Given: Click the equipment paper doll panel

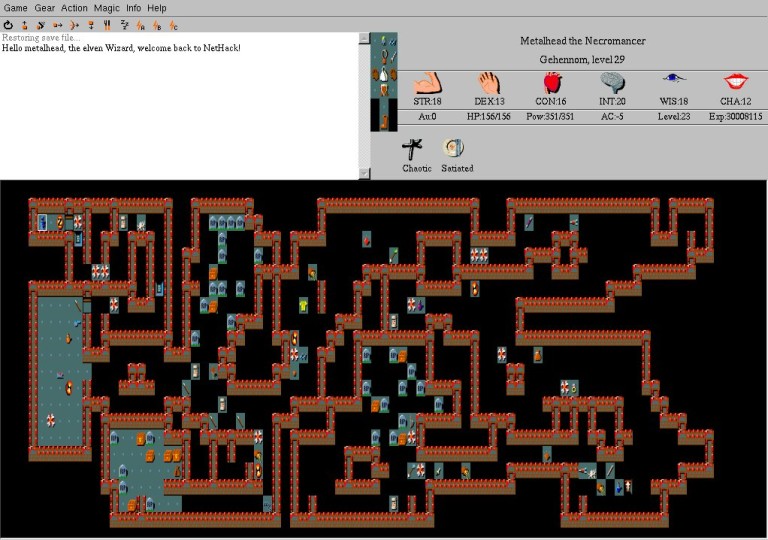Looking at the screenshot, I should 384,82.
